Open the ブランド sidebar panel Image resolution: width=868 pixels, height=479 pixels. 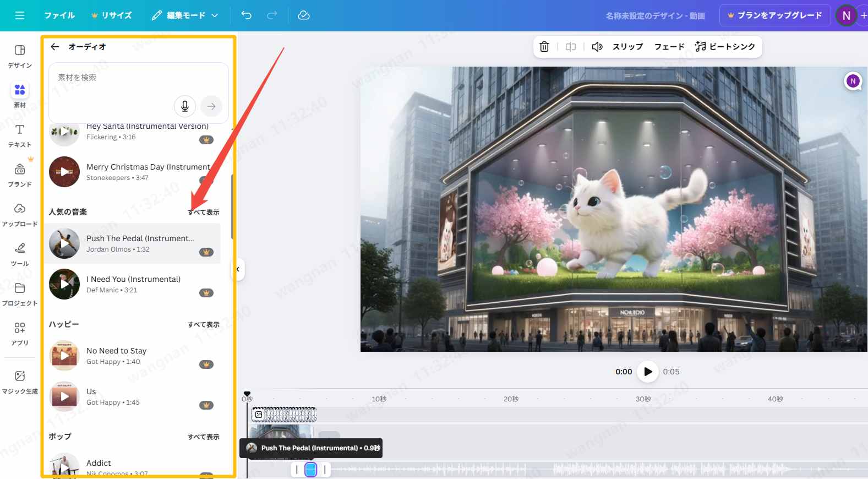click(20, 175)
